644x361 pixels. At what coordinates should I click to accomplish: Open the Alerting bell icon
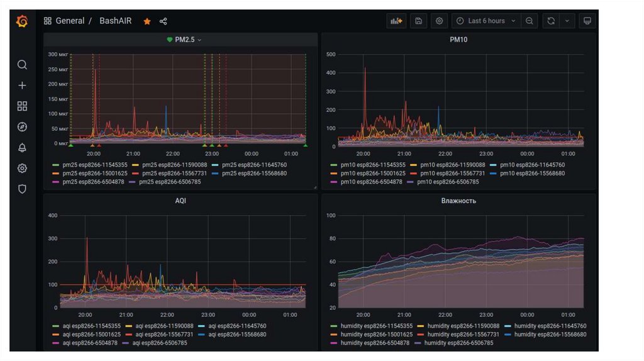pos(22,148)
